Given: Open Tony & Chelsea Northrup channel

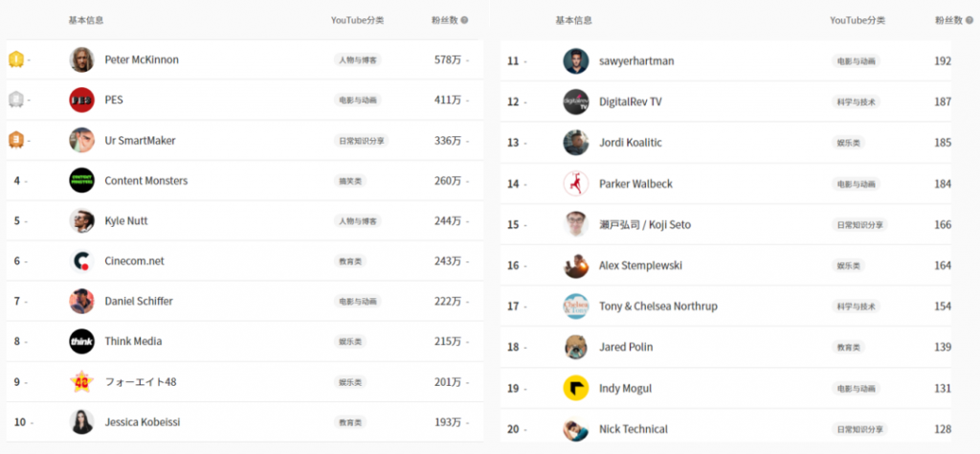Looking at the screenshot, I should [657, 306].
